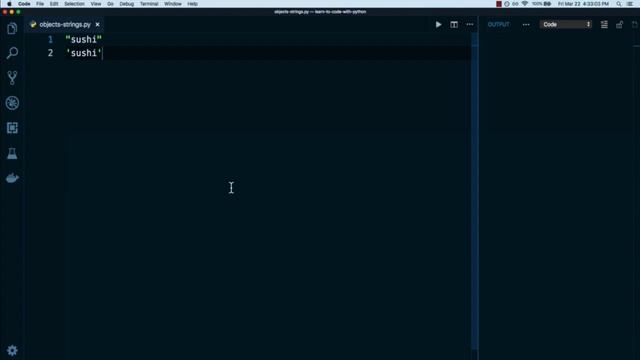The width and height of the screenshot is (640, 360).
Task: Open the Manage gear settings menu
Action: (x=12, y=351)
